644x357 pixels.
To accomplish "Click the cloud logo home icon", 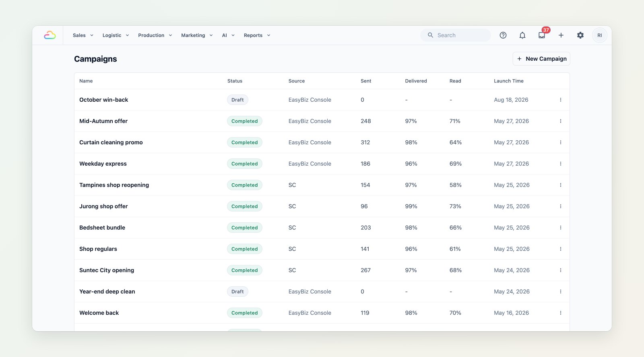I will 50,35.
